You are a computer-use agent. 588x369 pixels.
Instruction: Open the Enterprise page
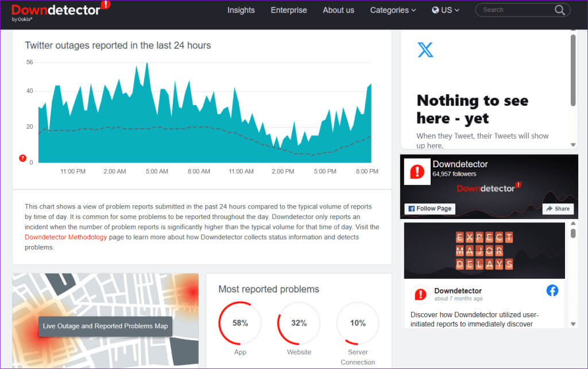pyautogui.click(x=289, y=10)
